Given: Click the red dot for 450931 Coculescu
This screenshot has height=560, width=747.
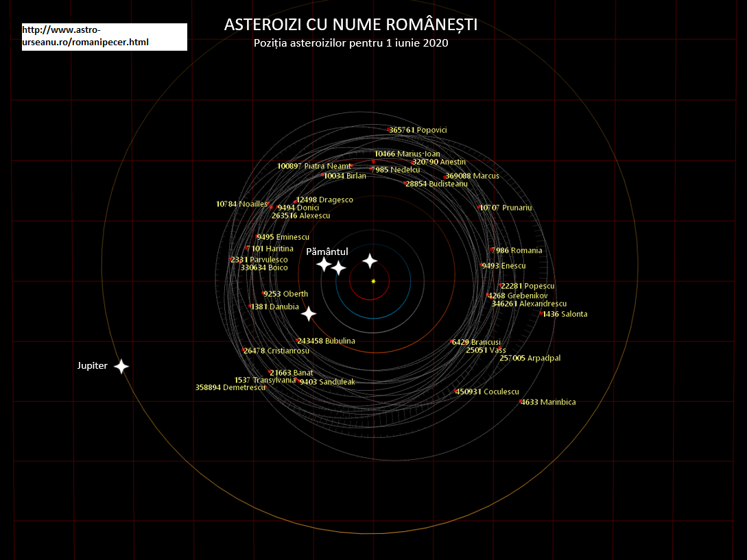Looking at the screenshot, I should [456, 391].
